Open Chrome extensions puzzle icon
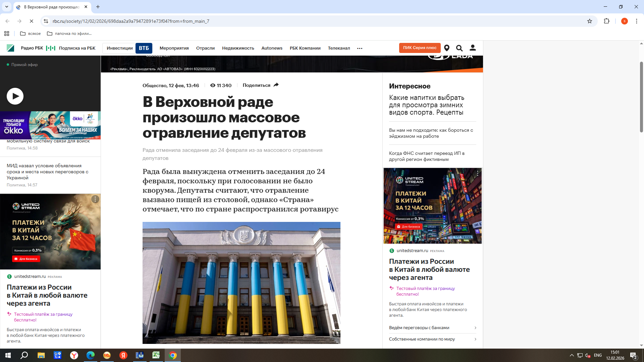The height and width of the screenshot is (362, 644). click(606, 21)
